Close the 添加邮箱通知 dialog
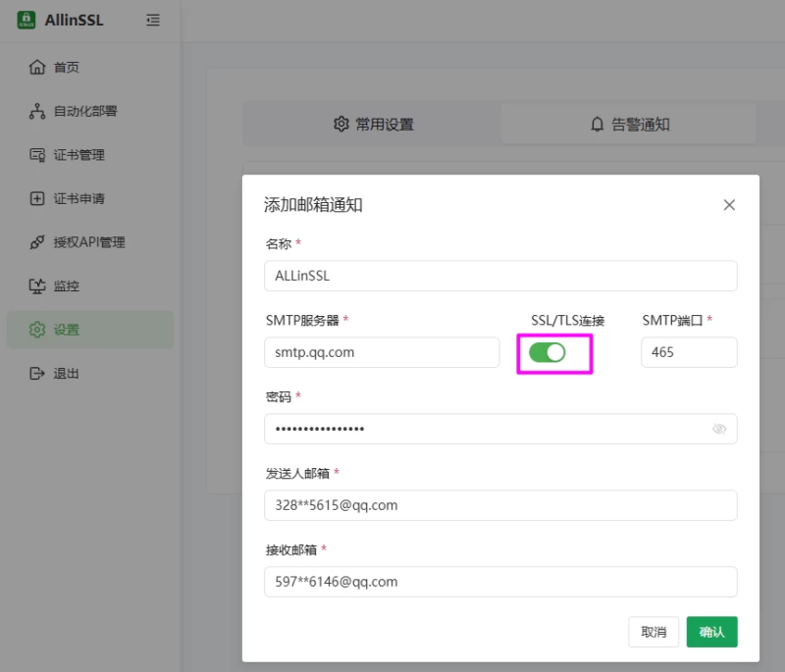Viewport: 785px width, 672px height. [729, 204]
